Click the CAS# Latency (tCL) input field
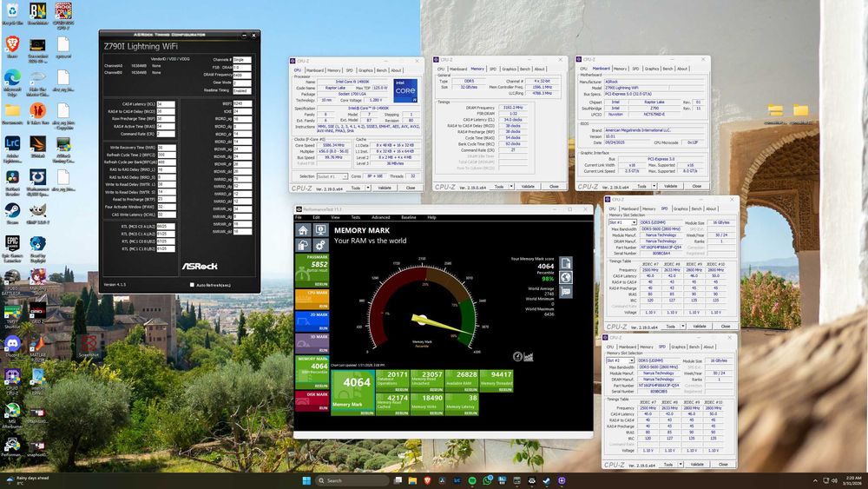 point(166,104)
